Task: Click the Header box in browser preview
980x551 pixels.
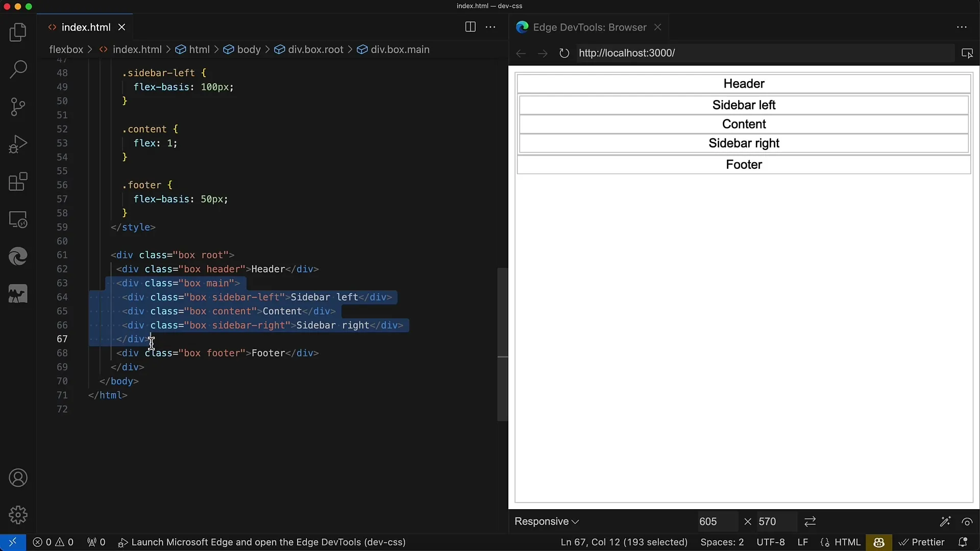Action: (744, 84)
